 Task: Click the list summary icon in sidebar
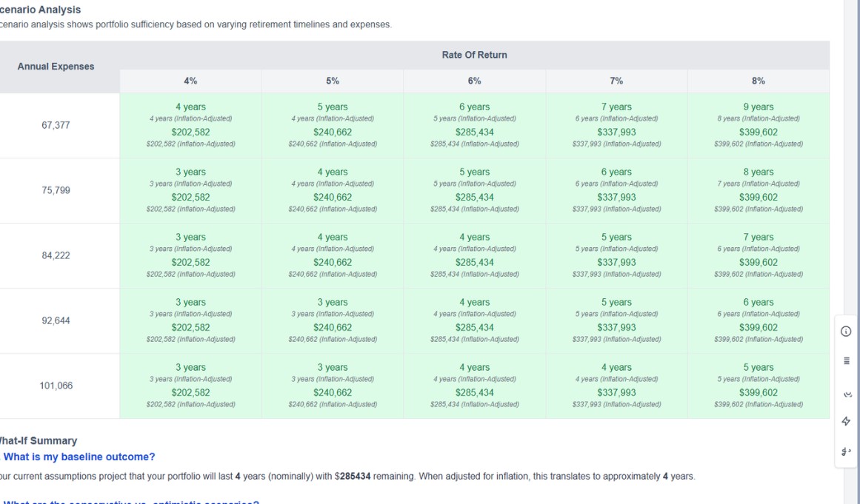pos(847,361)
